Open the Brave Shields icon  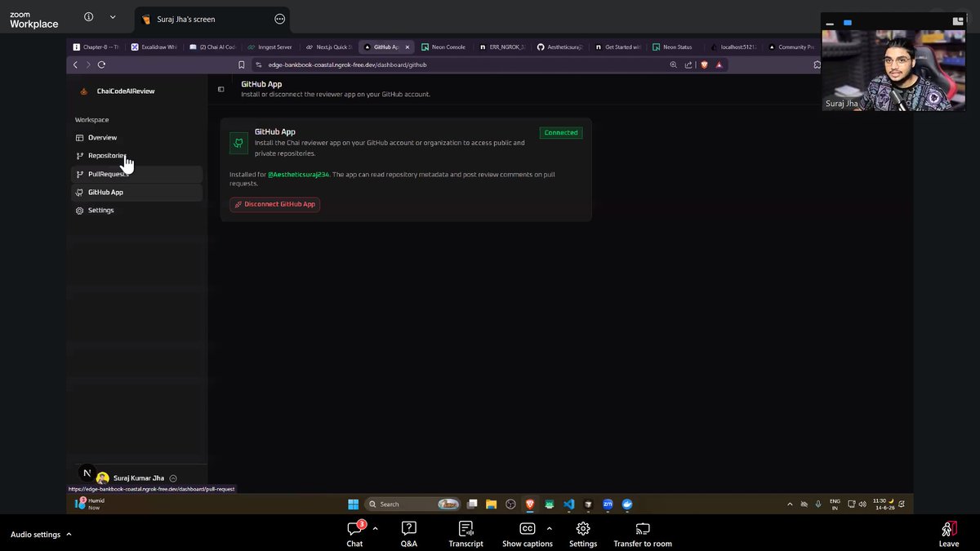click(x=704, y=64)
